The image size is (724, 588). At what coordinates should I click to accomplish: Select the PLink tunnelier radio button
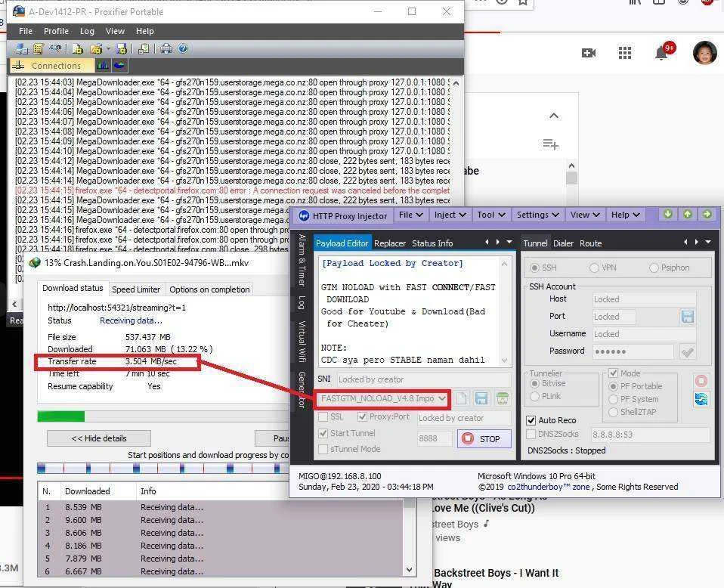[x=535, y=396]
